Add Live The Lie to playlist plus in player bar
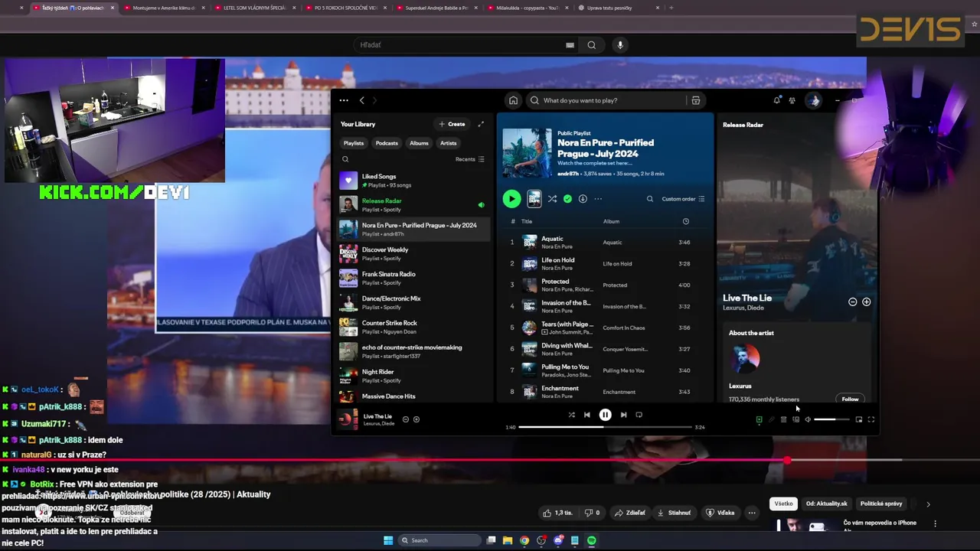Viewport: 980px width, 551px height. [416, 419]
